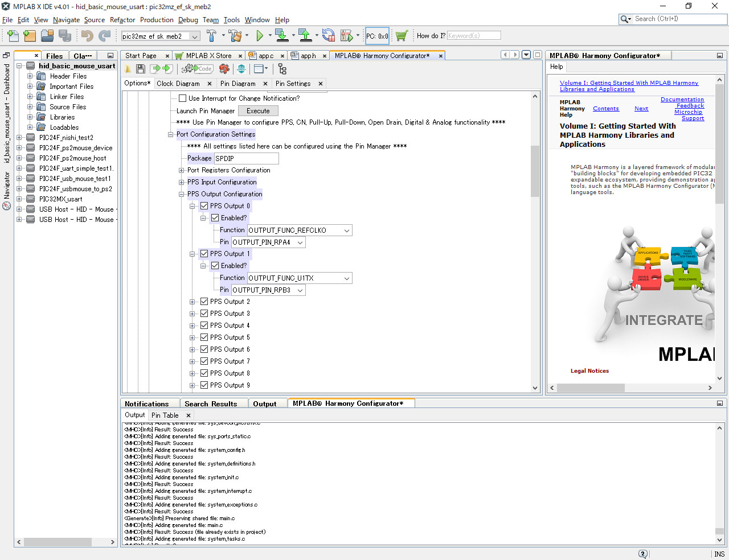Open the OUTPUT_FUNC_U1TX function dropdown

346,278
